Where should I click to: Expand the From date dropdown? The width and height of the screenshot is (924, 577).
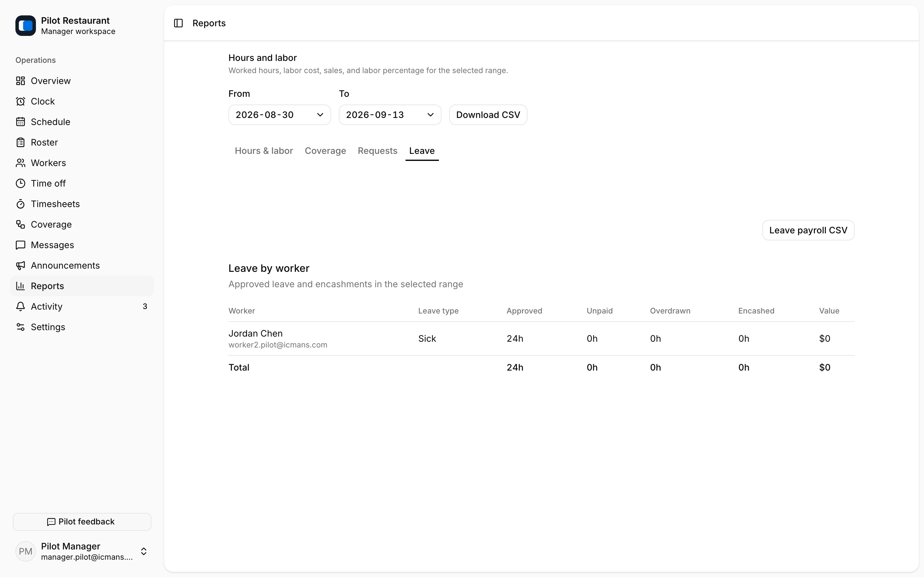click(x=279, y=115)
